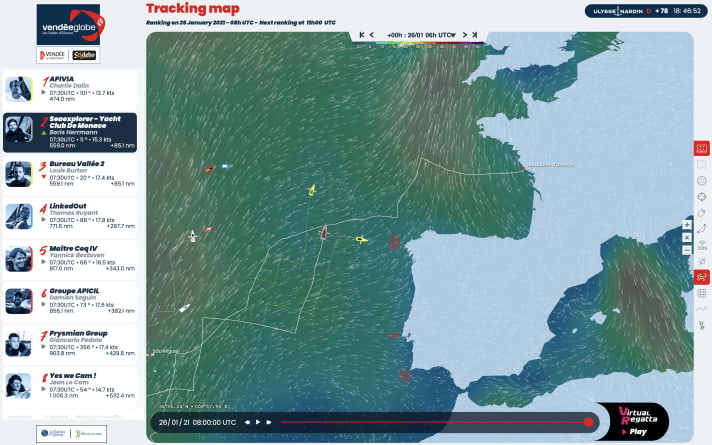Open the map book icon in right toolbar

click(702, 164)
